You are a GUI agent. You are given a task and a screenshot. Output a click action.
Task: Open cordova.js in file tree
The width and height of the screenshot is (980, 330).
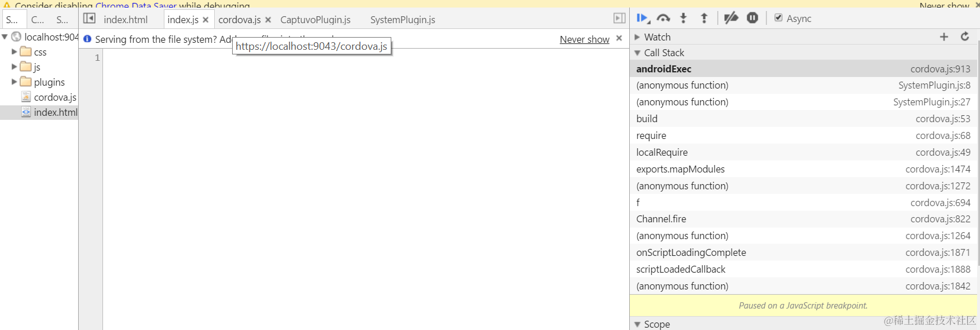click(x=55, y=97)
